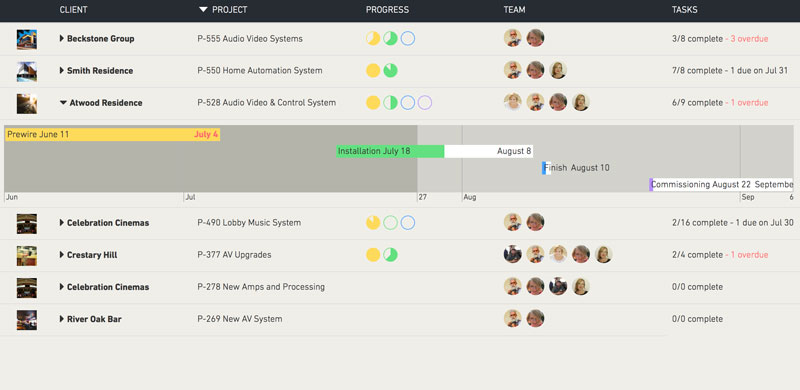
Task: Click green empty circle for P-490 Lobby Music
Action: click(x=390, y=223)
